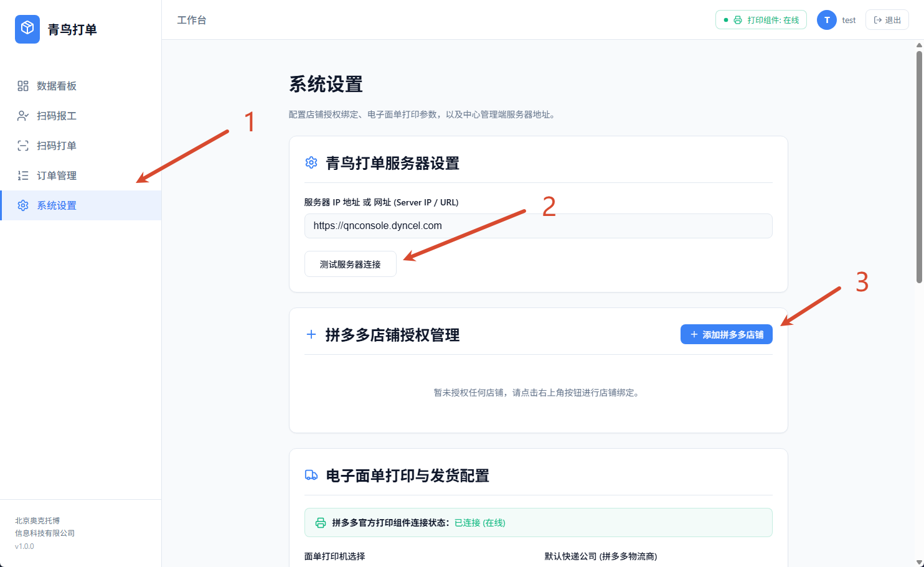This screenshot has width=924, height=567.
Task: Click the 青鸟打单 cube logo icon
Action: point(27,29)
